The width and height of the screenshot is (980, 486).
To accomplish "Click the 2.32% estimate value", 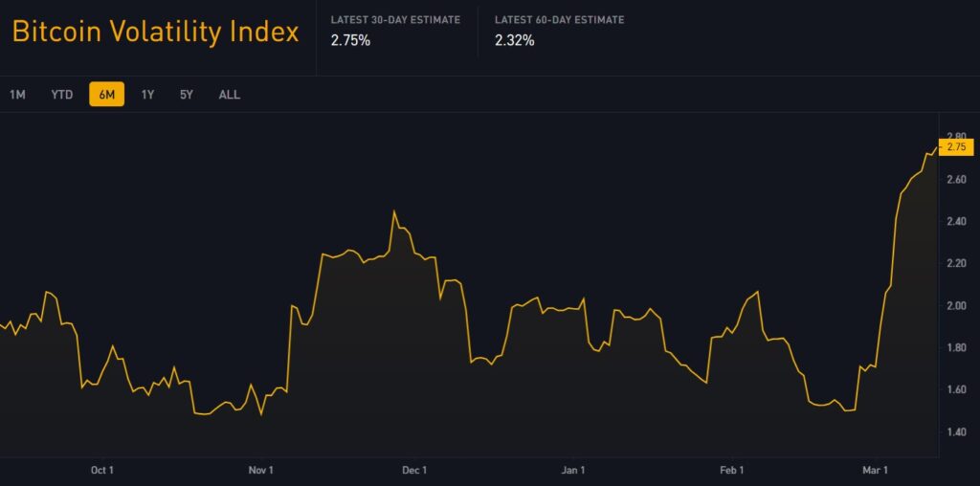I will coord(514,41).
